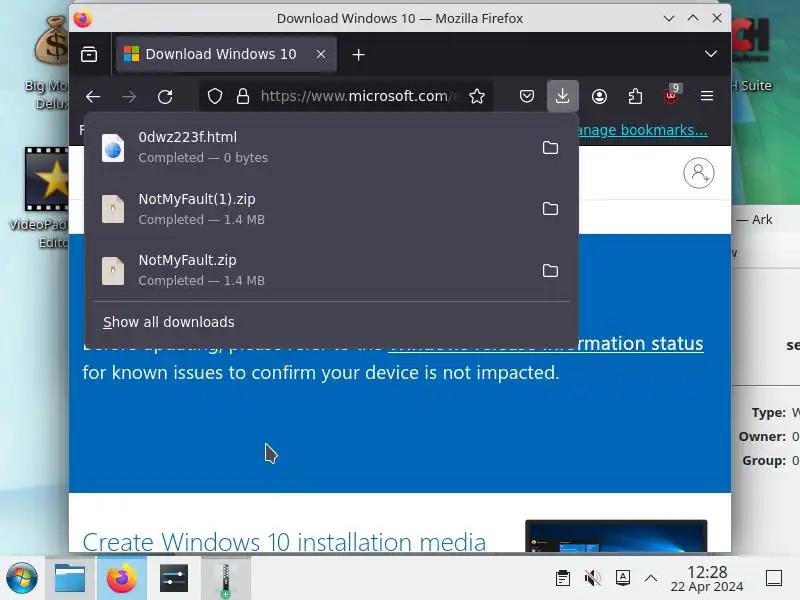Open Firefox account menu

(x=599, y=96)
